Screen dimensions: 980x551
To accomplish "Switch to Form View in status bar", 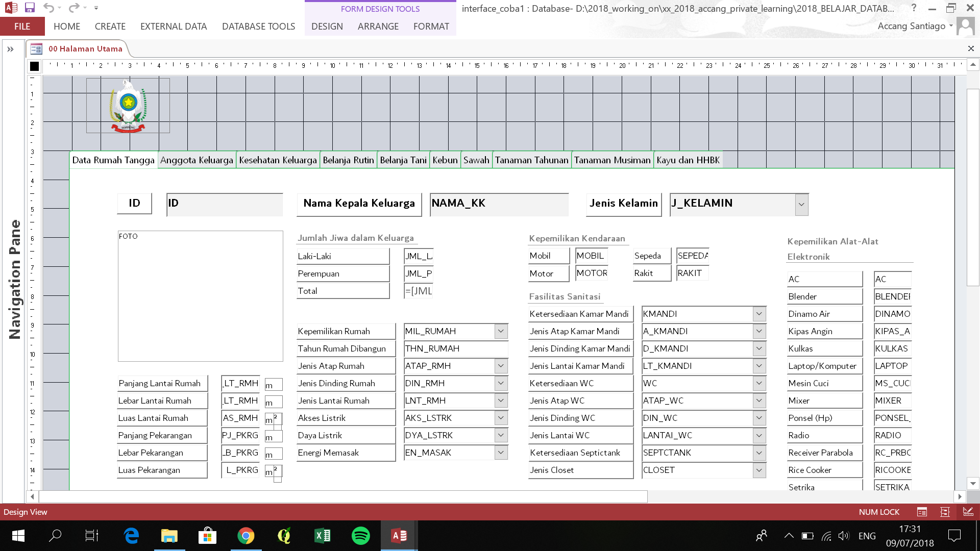I will coord(922,512).
